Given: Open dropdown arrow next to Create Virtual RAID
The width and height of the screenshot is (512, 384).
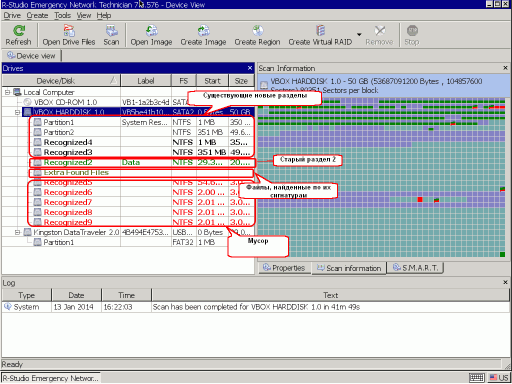Looking at the screenshot, I should tap(359, 34).
